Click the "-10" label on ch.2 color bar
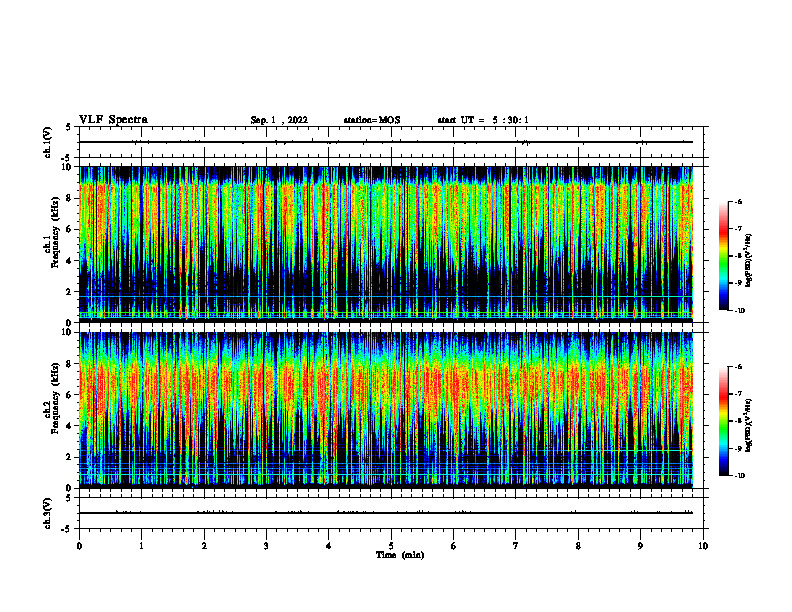 (x=740, y=476)
